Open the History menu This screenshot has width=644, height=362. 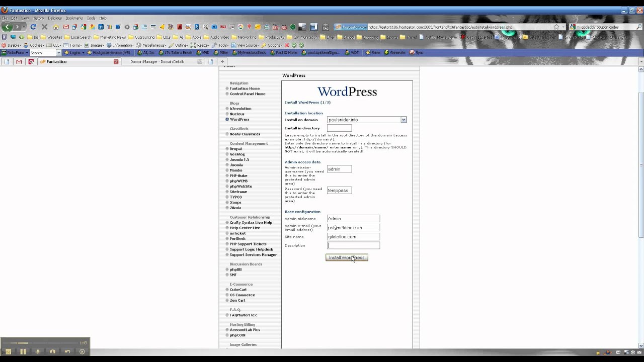click(38, 18)
